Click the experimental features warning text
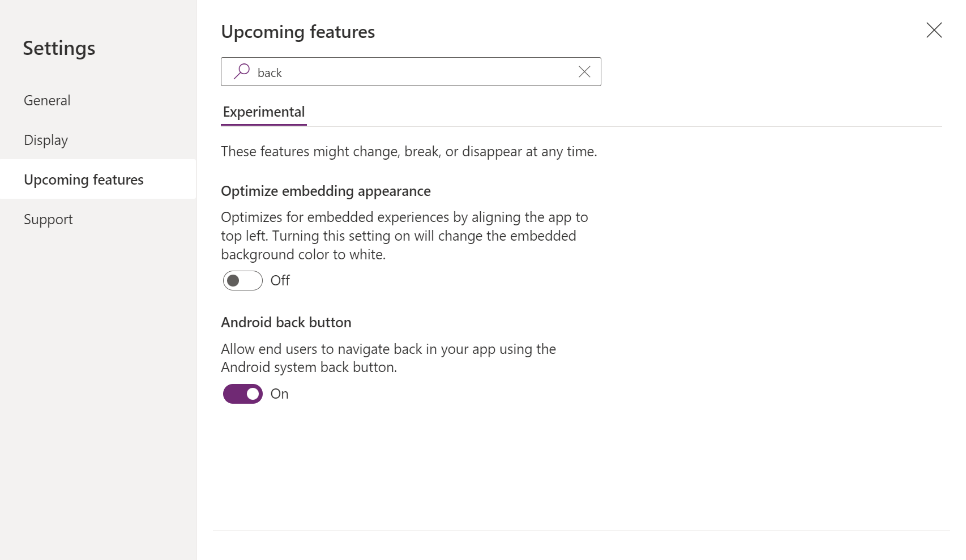 click(x=409, y=151)
